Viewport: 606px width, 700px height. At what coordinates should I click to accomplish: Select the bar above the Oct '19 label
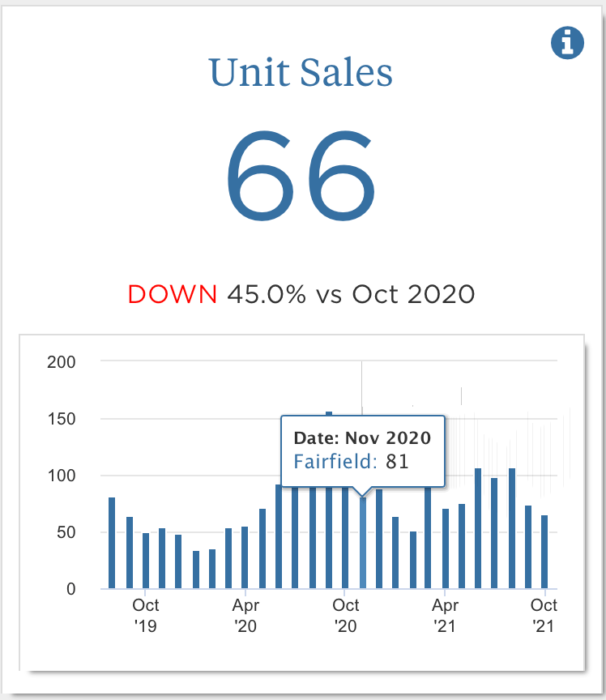[x=146, y=561]
